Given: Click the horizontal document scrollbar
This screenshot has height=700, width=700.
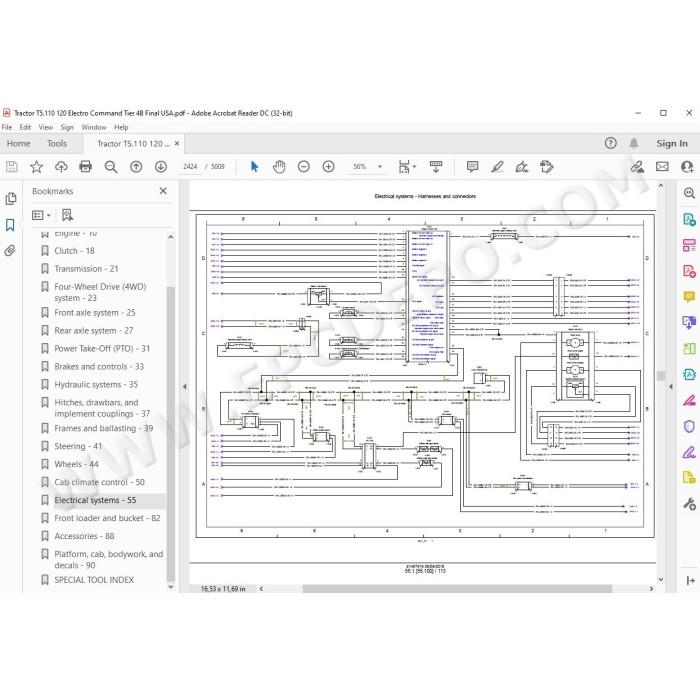Looking at the screenshot, I should point(457,589).
